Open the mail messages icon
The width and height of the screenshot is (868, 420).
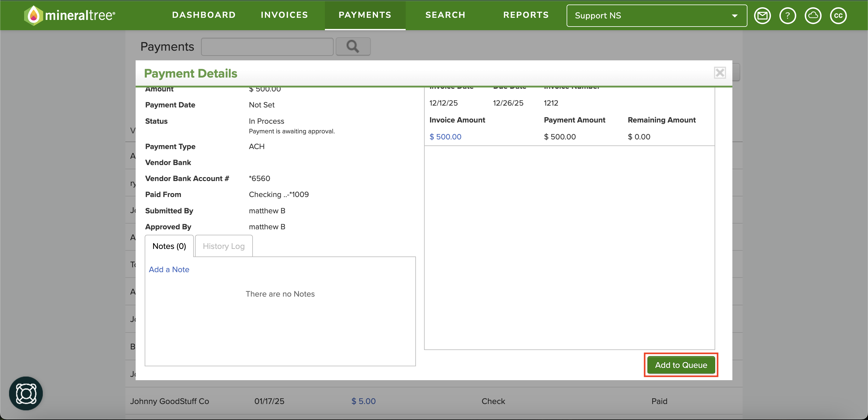762,15
